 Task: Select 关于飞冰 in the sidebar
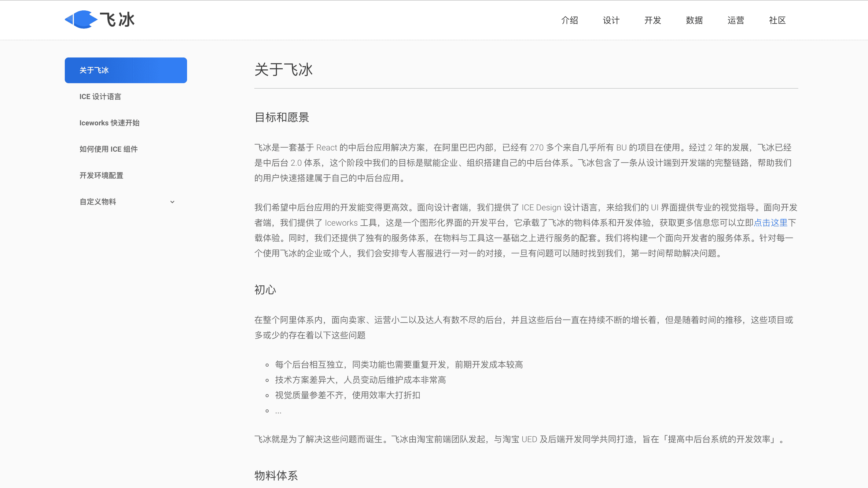click(126, 70)
